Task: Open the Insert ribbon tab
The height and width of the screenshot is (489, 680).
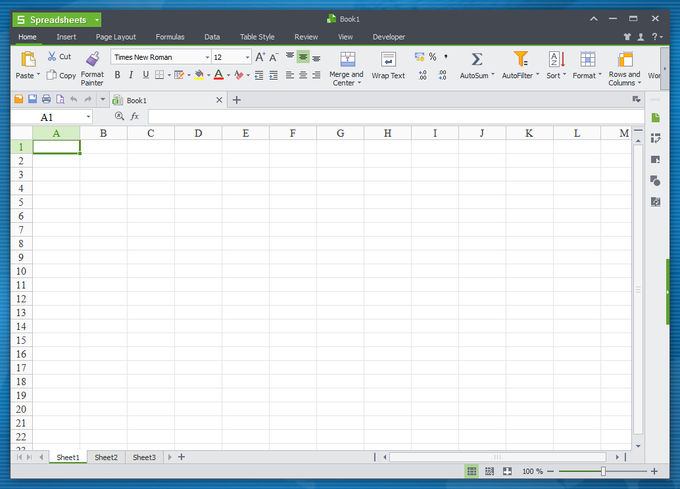Action: pyautogui.click(x=66, y=37)
